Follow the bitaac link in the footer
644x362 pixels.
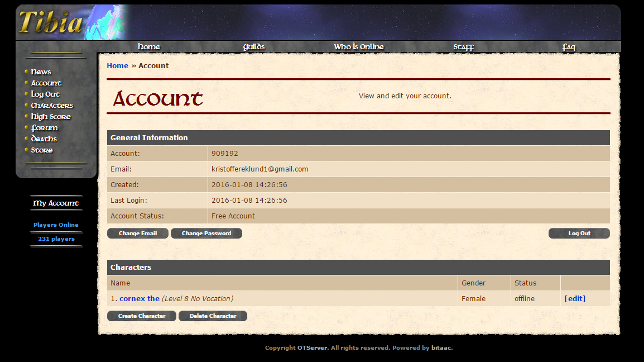click(441, 347)
